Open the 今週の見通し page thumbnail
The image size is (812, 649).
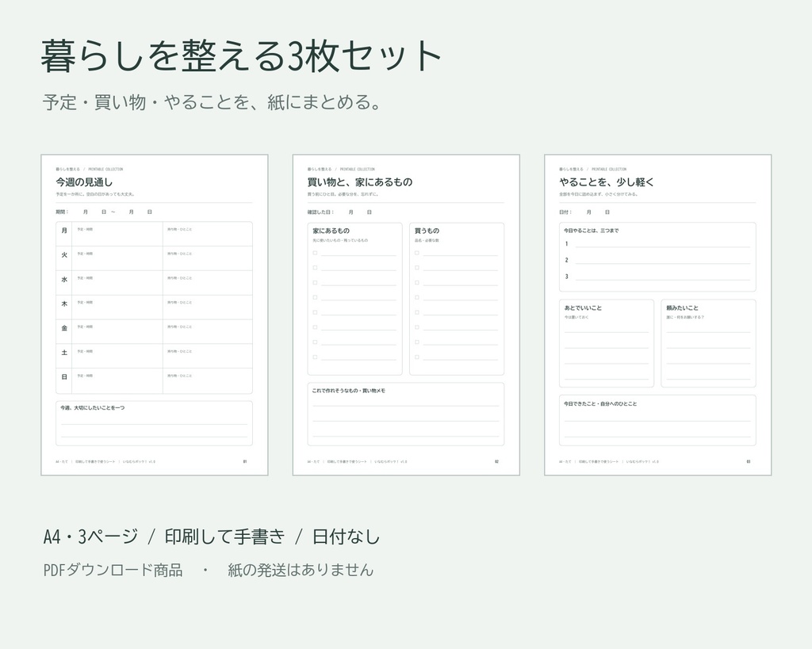tap(155, 315)
